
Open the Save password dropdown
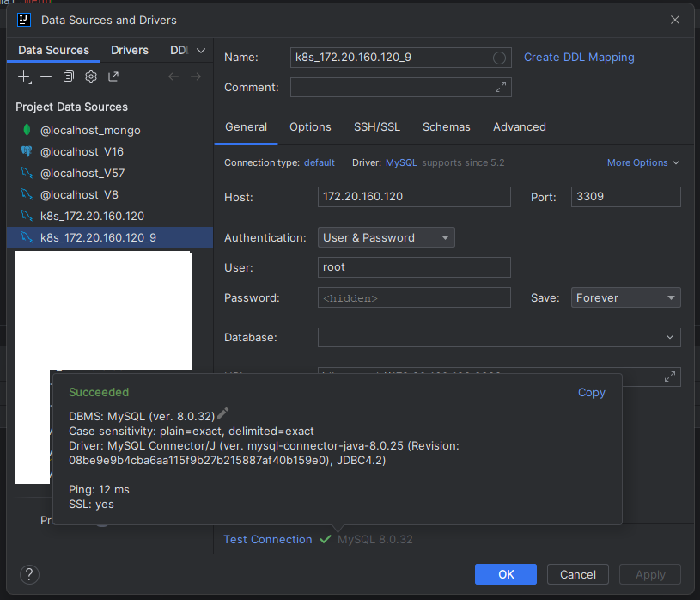(x=625, y=297)
